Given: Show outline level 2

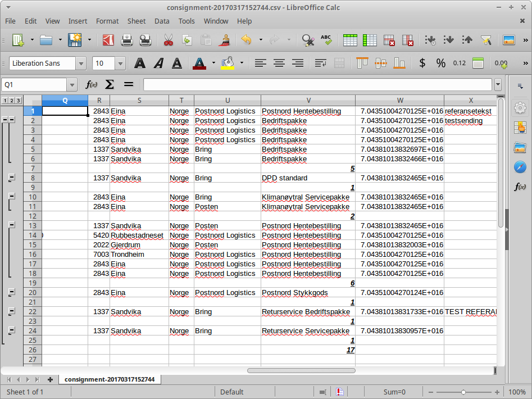Looking at the screenshot, I should click(12, 101).
